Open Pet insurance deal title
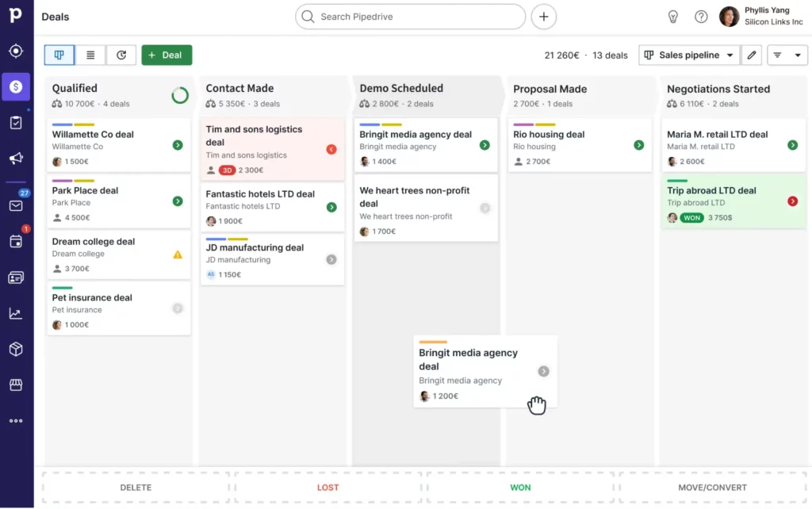Viewport: 812px width, 509px height. pyautogui.click(x=92, y=297)
